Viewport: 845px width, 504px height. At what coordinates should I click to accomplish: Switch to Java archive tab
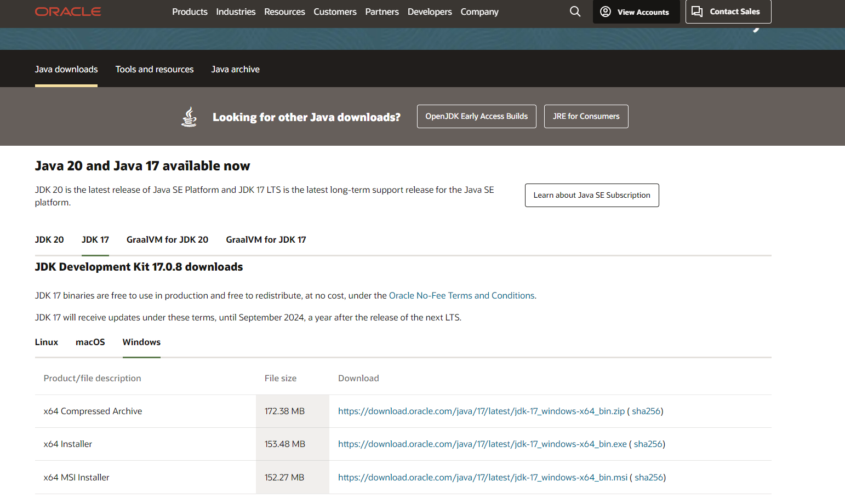(x=236, y=69)
